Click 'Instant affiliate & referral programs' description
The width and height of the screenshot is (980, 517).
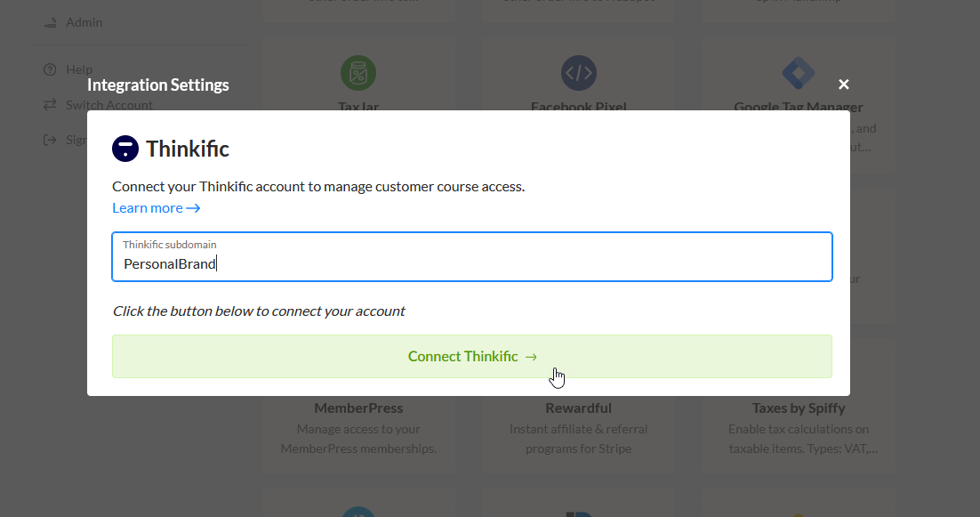coord(579,439)
